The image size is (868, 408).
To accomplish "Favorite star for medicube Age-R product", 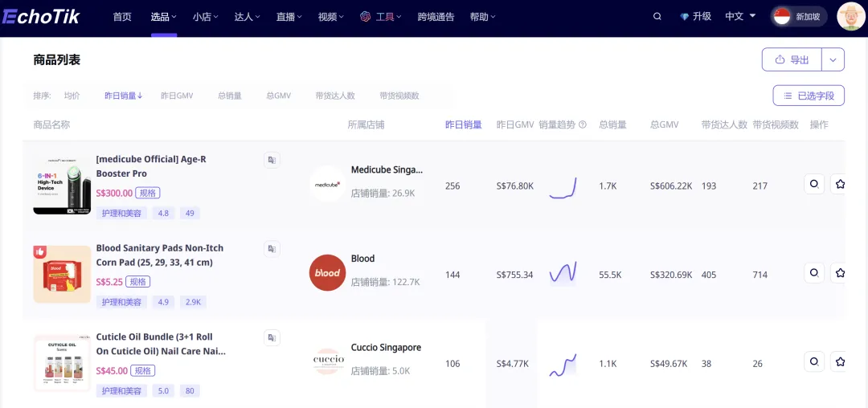I will pyautogui.click(x=840, y=184).
